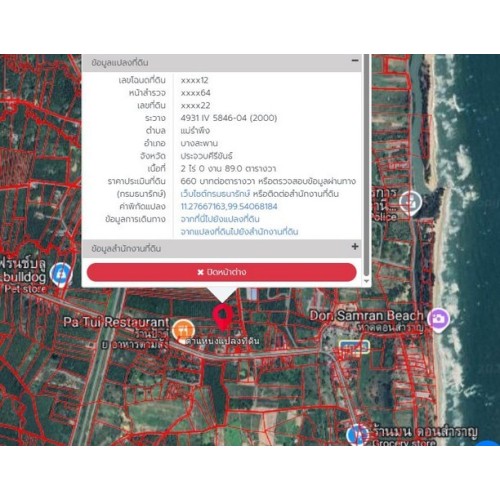Click the ค่าพิกัดแปลง field label

(x=142, y=206)
